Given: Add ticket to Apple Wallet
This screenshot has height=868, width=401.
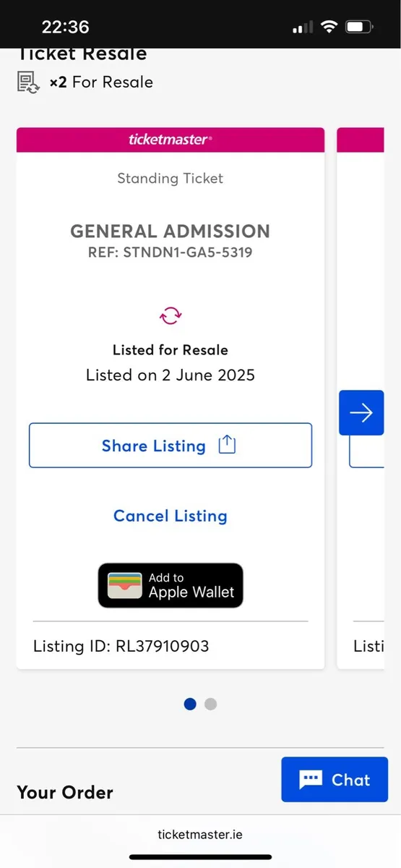Looking at the screenshot, I should pos(171,585).
